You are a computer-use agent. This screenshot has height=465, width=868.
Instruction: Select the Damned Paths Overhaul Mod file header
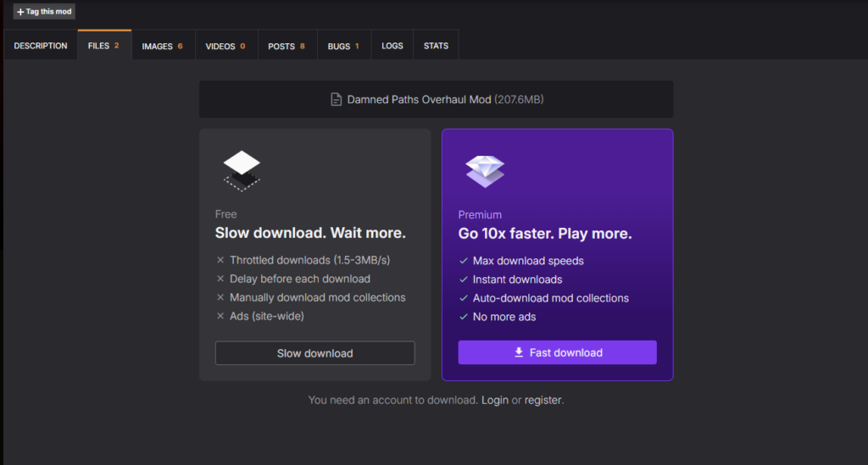tap(436, 100)
